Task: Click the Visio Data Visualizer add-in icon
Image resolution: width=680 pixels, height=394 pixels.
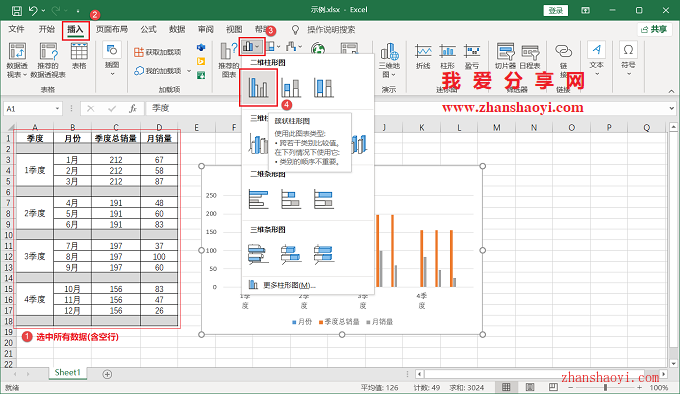Action: click(201, 47)
